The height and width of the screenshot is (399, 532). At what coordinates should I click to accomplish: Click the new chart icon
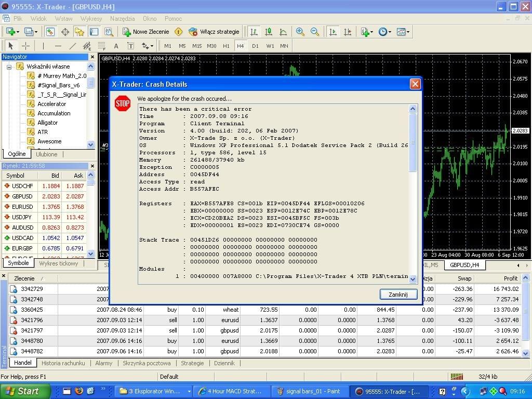pos(12,32)
